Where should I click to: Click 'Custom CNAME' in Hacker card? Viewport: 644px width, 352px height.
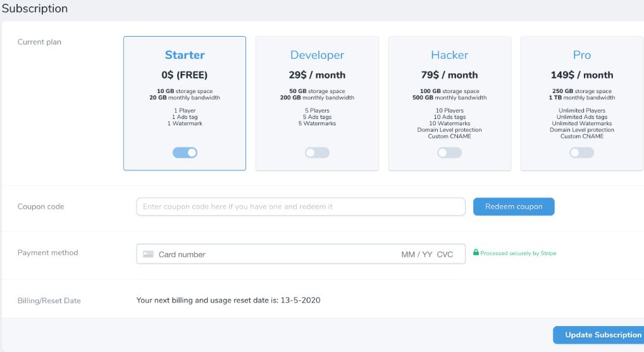(450, 136)
